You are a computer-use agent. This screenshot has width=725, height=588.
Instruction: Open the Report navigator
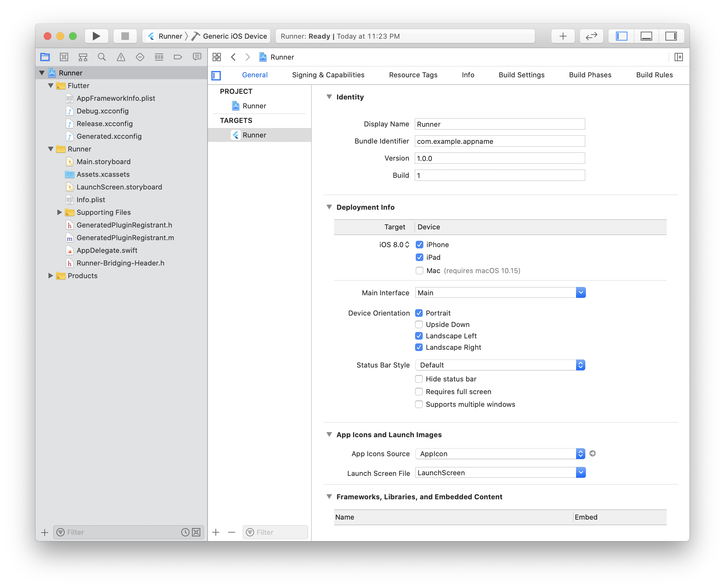tap(197, 57)
